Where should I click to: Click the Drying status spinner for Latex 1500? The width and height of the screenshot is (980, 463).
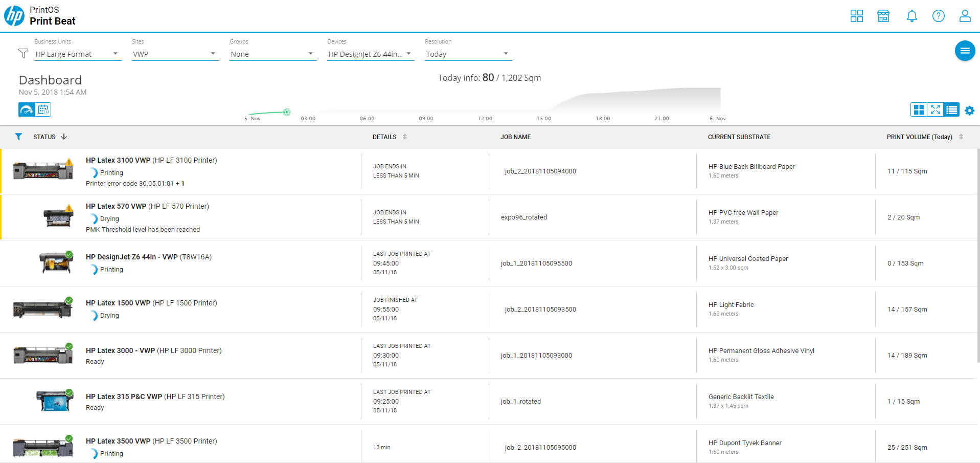point(94,316)
